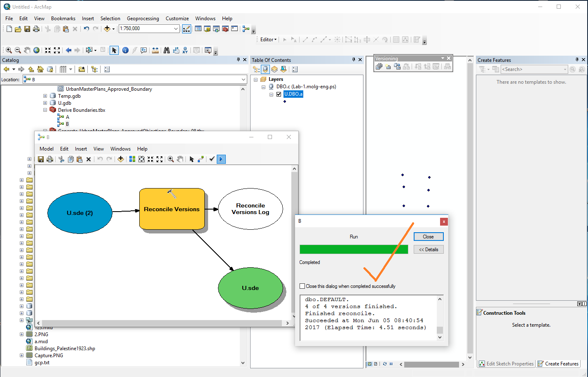Open the Insert menu in B window

coord(81,149)
